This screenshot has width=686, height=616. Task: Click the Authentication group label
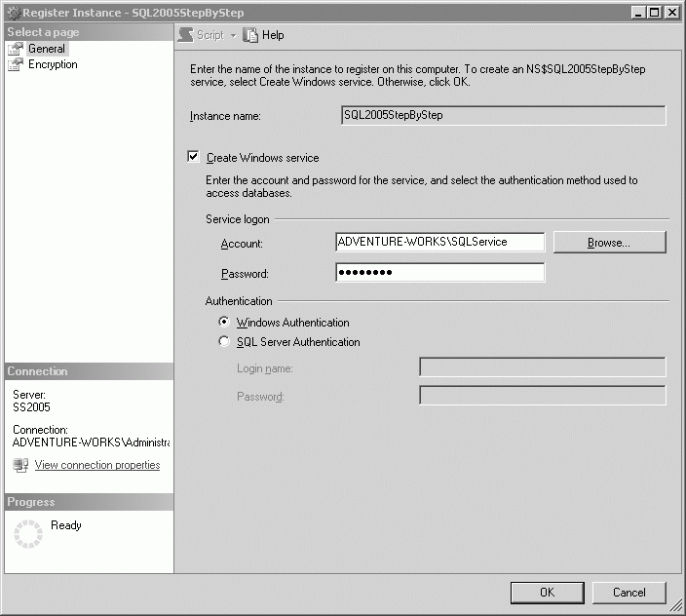(x=239, y=301)
